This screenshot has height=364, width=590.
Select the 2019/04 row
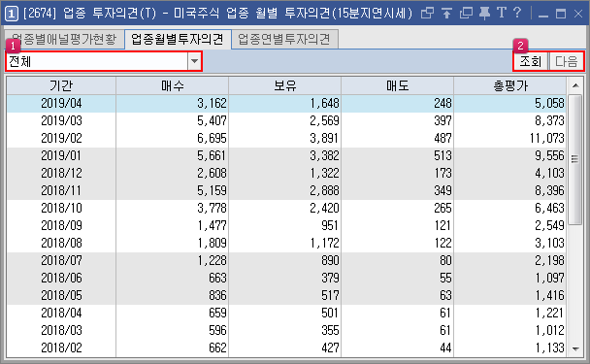pos(286,103)
